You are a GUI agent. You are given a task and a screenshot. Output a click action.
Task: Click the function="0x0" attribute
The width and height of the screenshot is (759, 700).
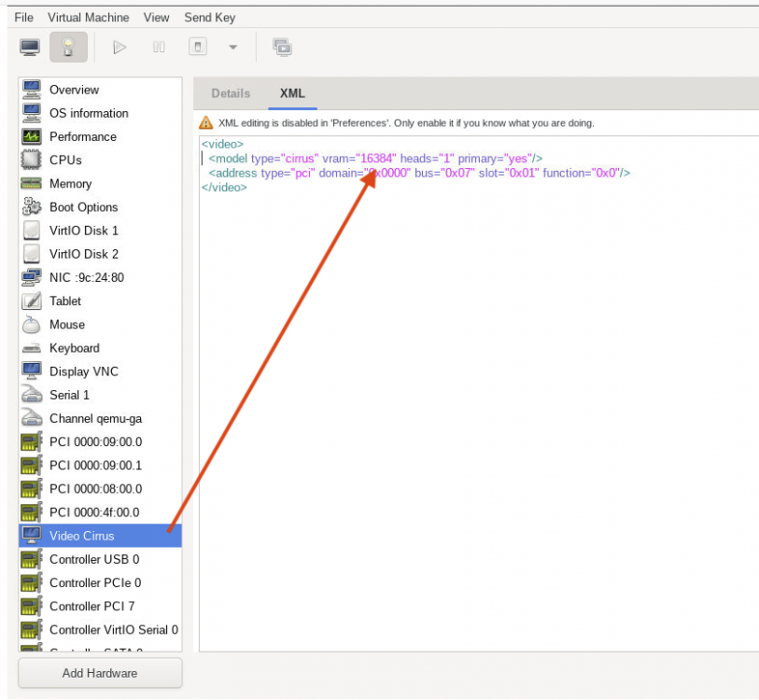coord(582,173)
